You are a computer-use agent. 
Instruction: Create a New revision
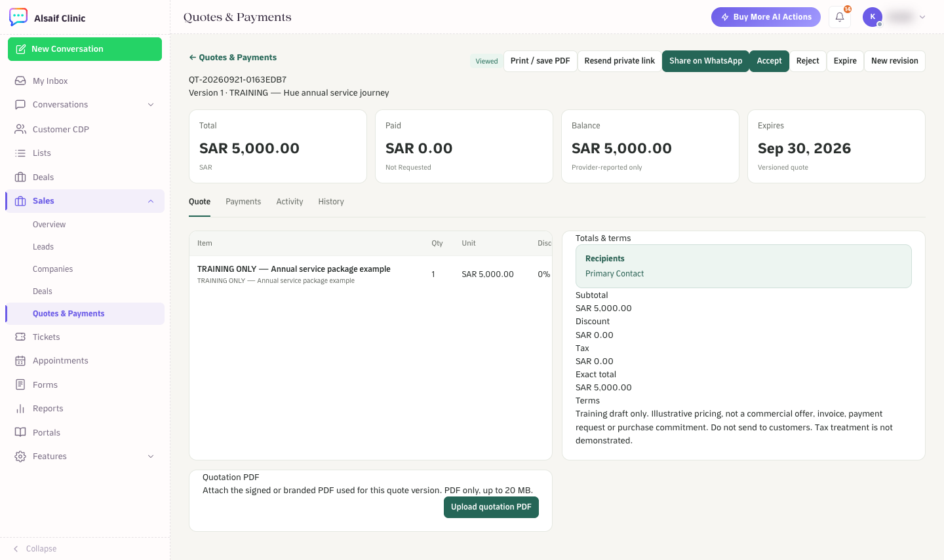[x=895, y=61]
